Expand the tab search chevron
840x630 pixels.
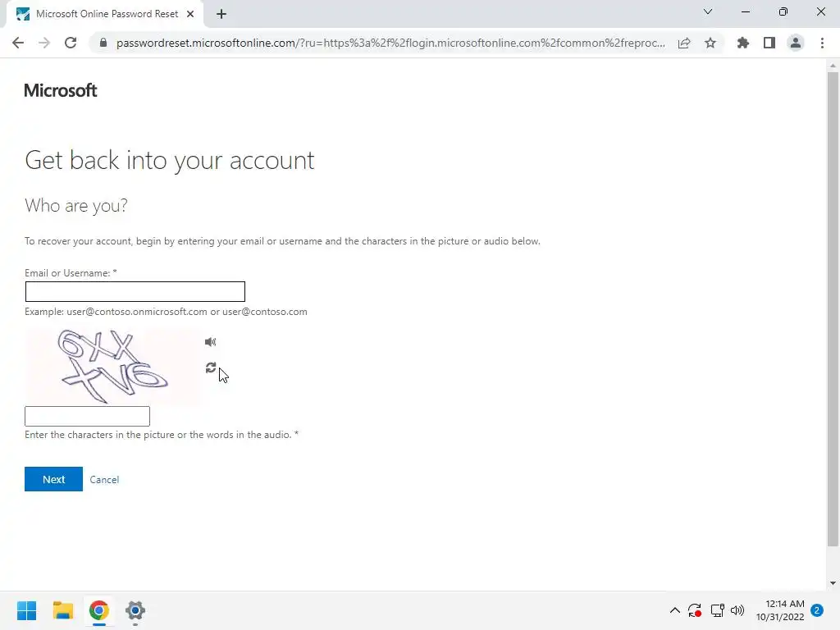(x=708, y=11)
